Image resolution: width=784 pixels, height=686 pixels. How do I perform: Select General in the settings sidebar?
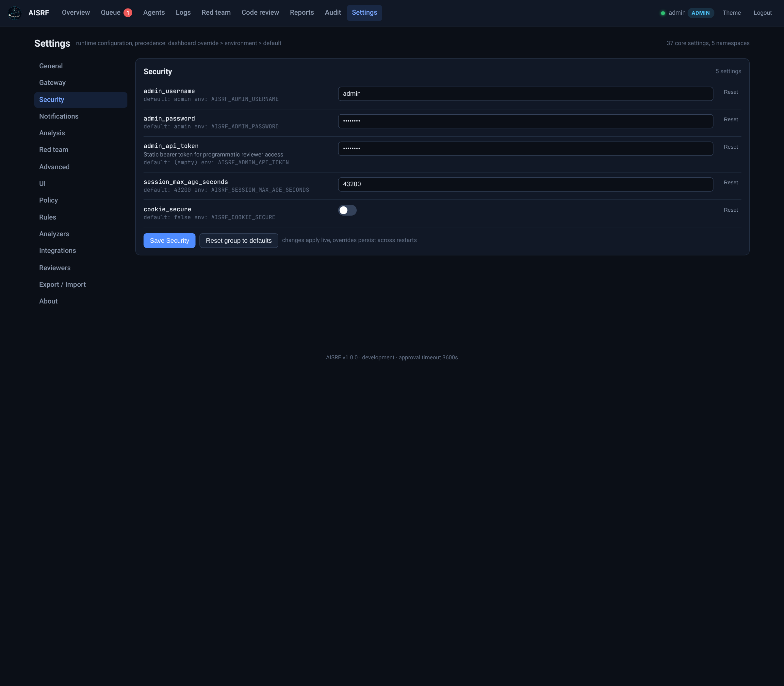tap(81, 66)
